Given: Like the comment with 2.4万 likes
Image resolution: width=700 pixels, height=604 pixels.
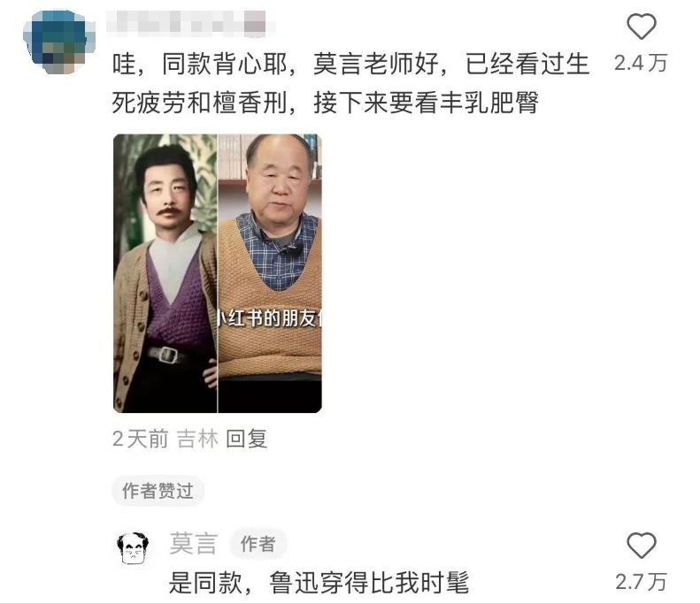Looking at the screenshot, I should (642, 27).
